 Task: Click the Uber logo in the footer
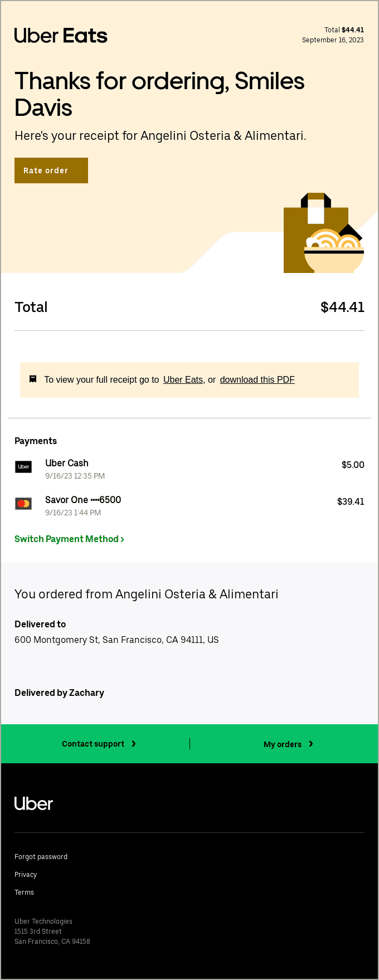point(33,803)
